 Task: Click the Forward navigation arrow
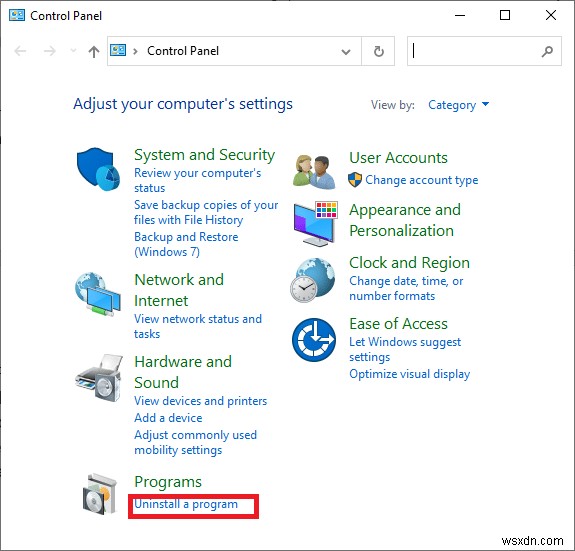point(50,51)
